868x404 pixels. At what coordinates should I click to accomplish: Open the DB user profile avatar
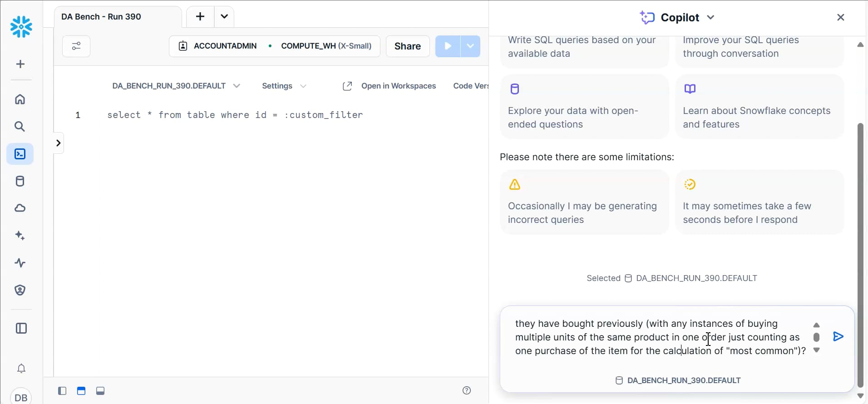click(x=21, y=397)
